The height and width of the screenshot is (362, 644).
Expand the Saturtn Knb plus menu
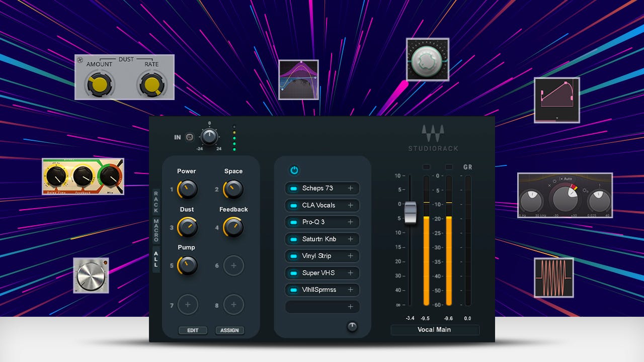tap(351, 239)
